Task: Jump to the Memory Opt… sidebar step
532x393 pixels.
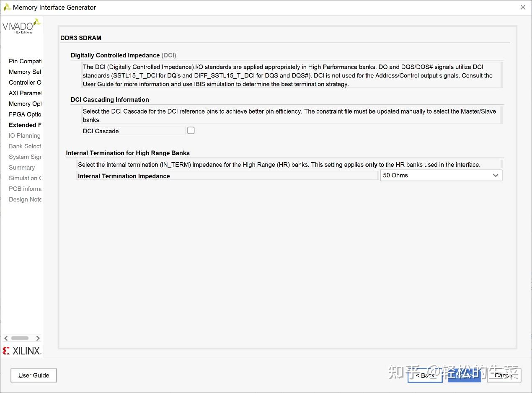Action: (x=25, y=104)
